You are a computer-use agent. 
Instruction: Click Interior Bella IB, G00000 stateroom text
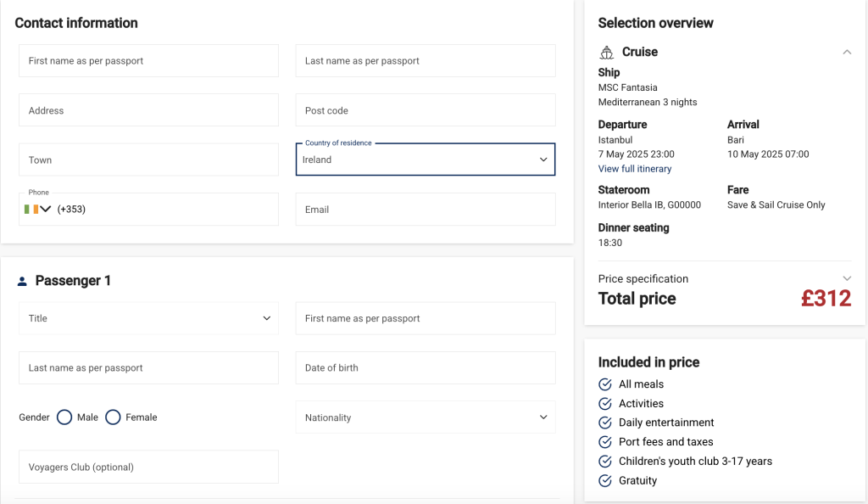pos(649,205)
